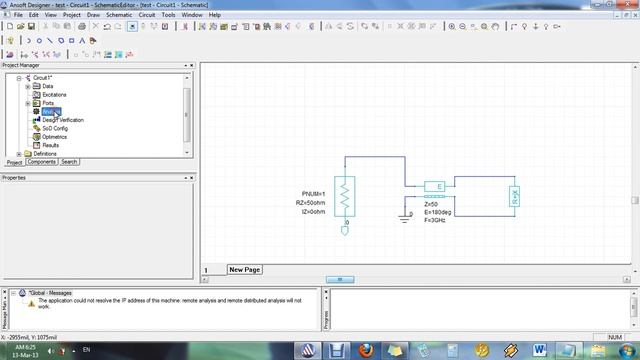Screen dimensions: 640x360
Task: Expand the Ports tree node
Action: 28,103
